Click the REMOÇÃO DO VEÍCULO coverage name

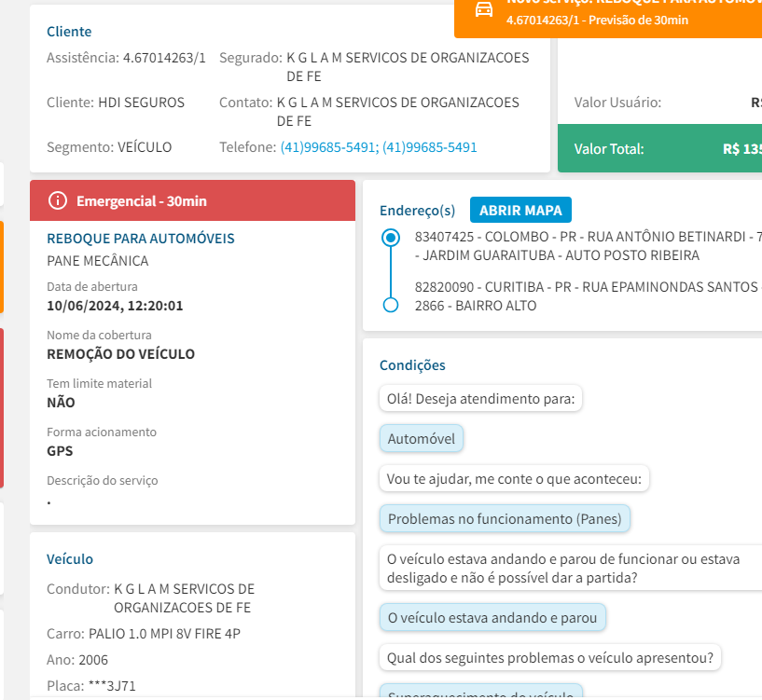(120, 354)
